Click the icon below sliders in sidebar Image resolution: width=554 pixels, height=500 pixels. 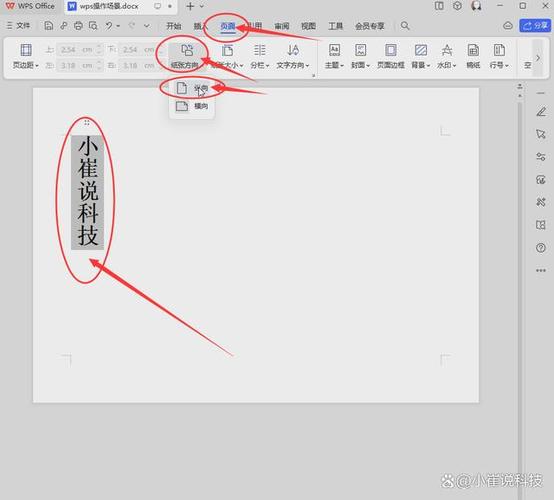tap(541, 180)
